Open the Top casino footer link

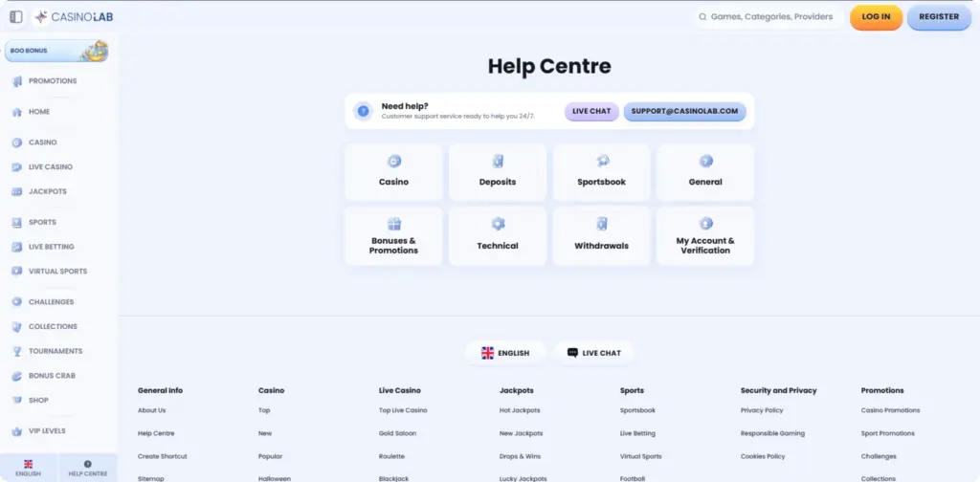264,410
